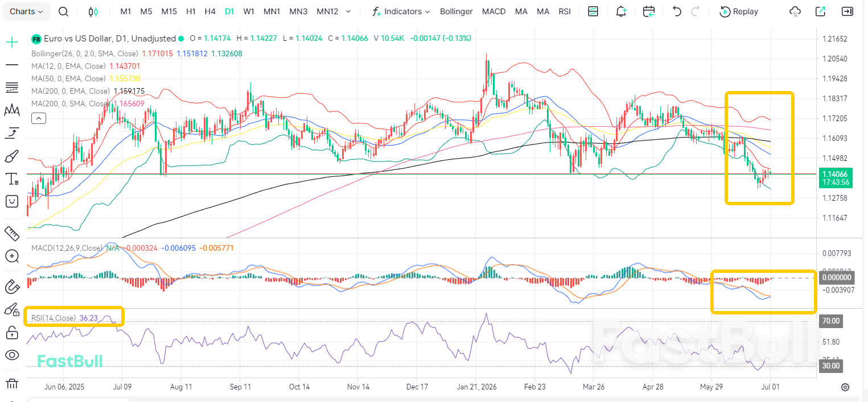Start bar Replay mode
The width and height of the screenshot is (868, 402).
(739, 11)
